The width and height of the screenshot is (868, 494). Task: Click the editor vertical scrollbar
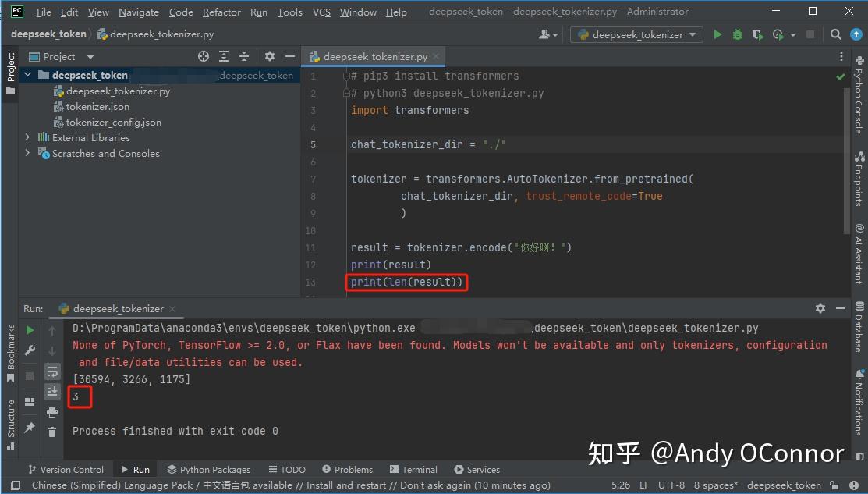pyautogui.click(x=846, y=161)
